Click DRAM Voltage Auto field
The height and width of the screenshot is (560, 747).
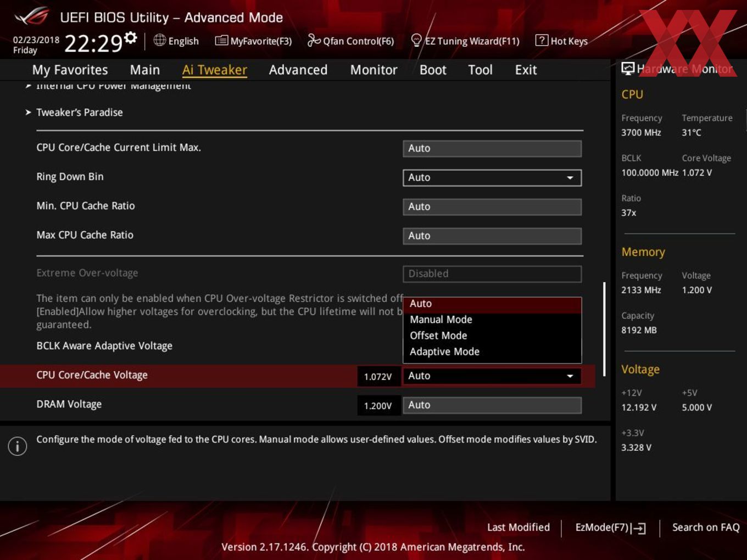point(492,405)
